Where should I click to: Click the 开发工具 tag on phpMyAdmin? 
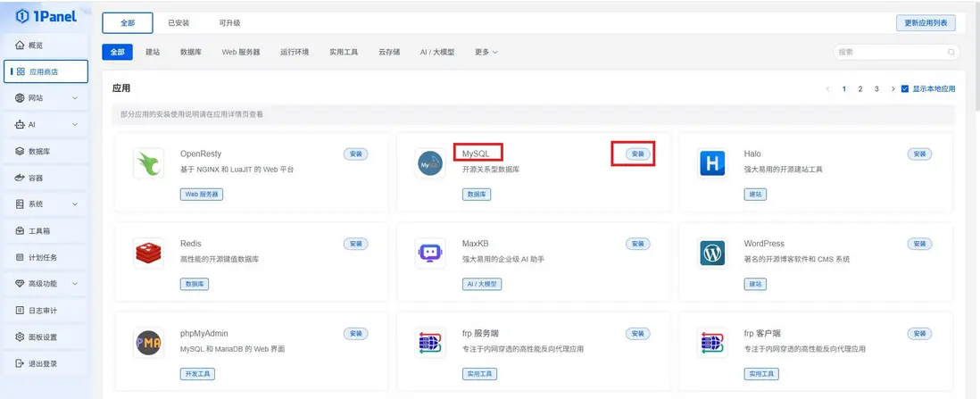point(197,374)
